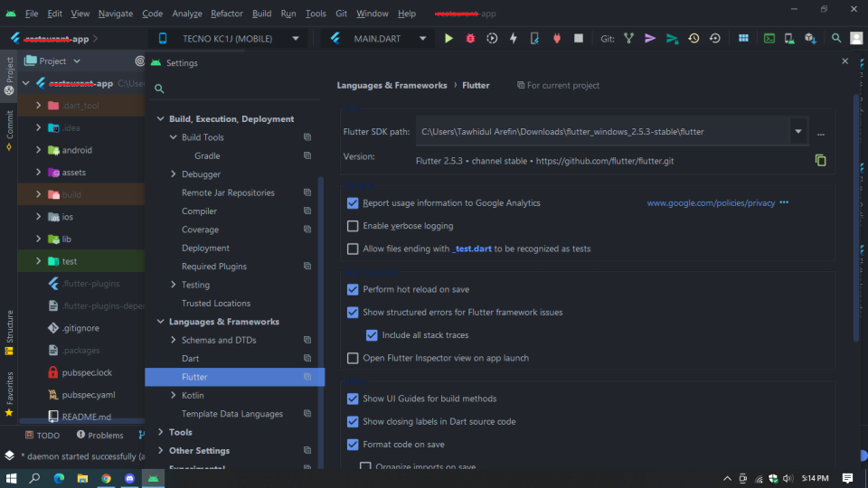Open the Refactor menu
The image size is (868, 488).
(x=226, y=14)
